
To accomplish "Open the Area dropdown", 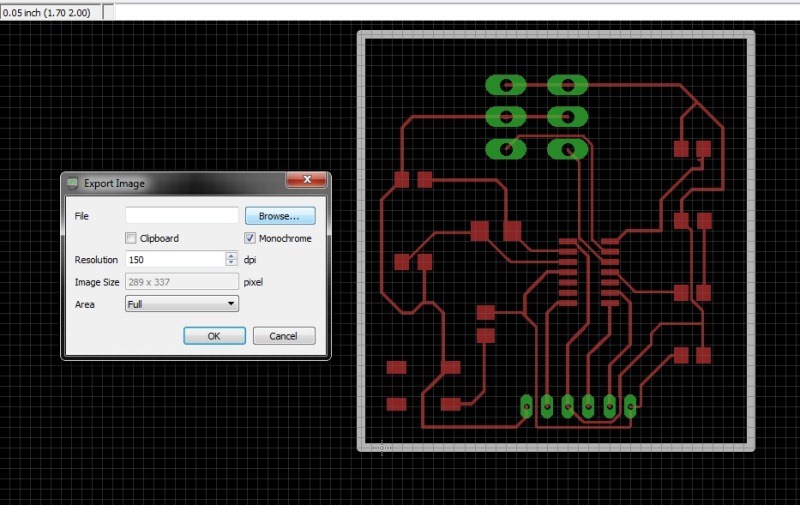I will [x=182, y=304].
